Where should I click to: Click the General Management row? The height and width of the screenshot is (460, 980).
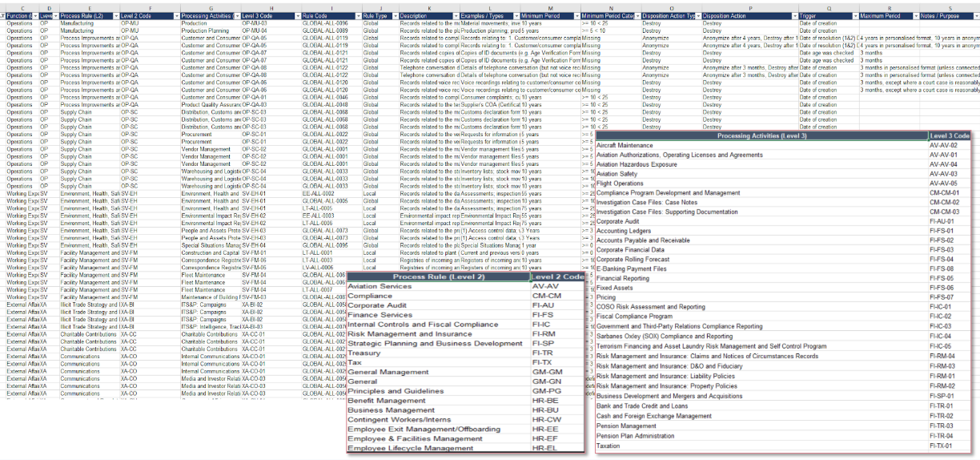coord(438,372)
